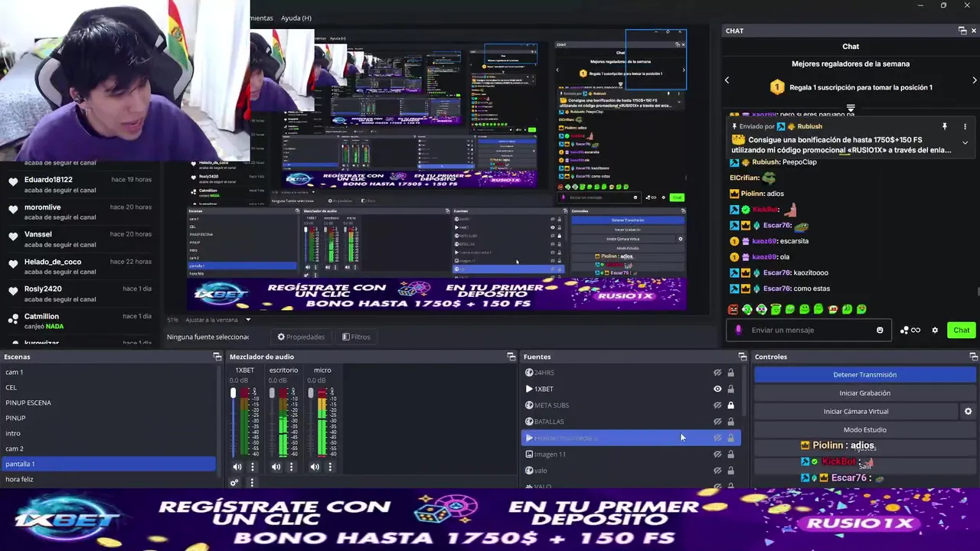Click the chat points infinity icon
The image size is (980, 551).
tap(910, 330)
